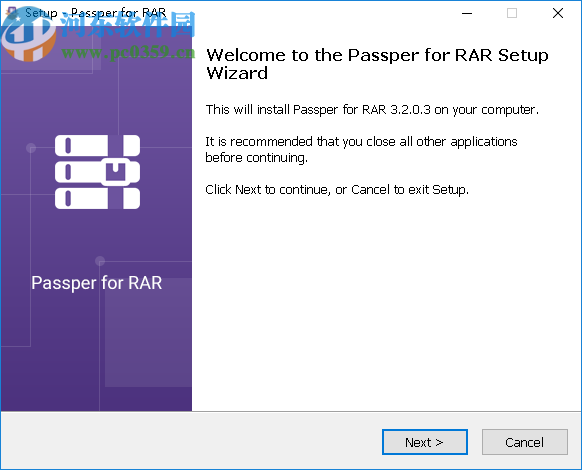
Task: Click the disabled maximize button
Action: (x=512, y=13)
